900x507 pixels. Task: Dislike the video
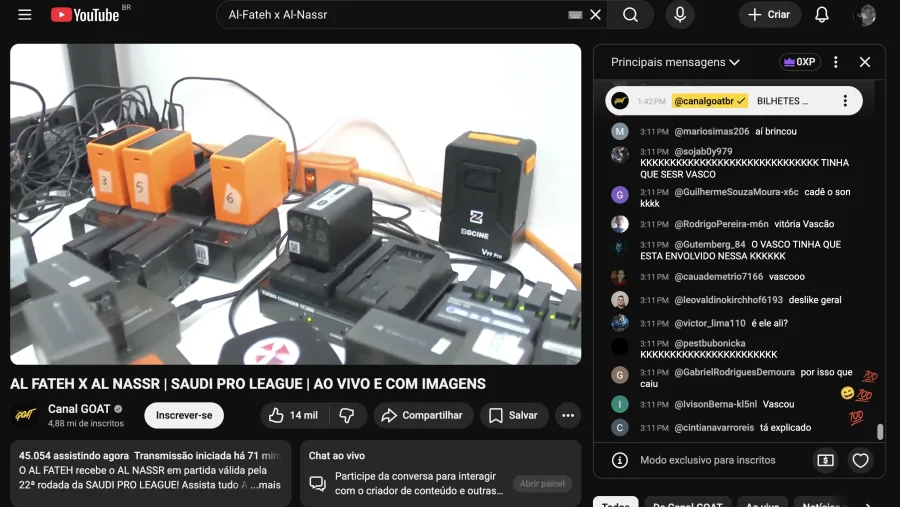347,415
